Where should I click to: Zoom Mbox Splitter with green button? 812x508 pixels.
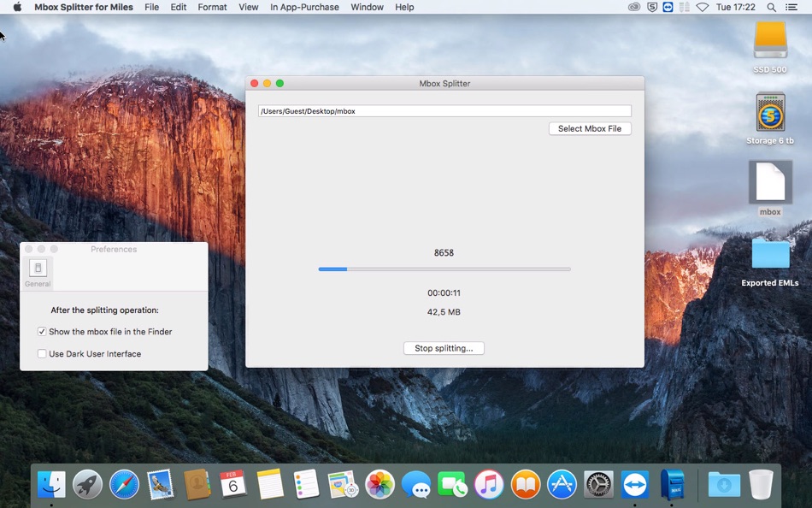click(x=279, y=84)
